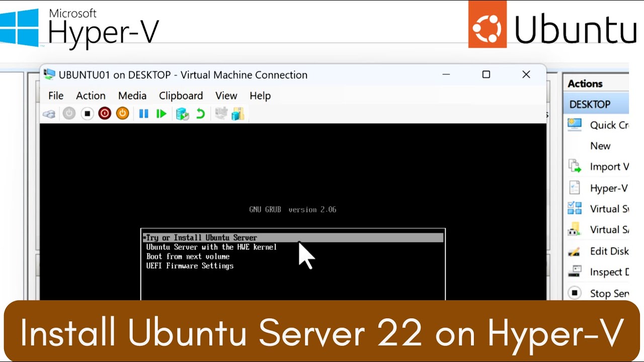
Task: Open the View menu
Action: click(226, 96)
